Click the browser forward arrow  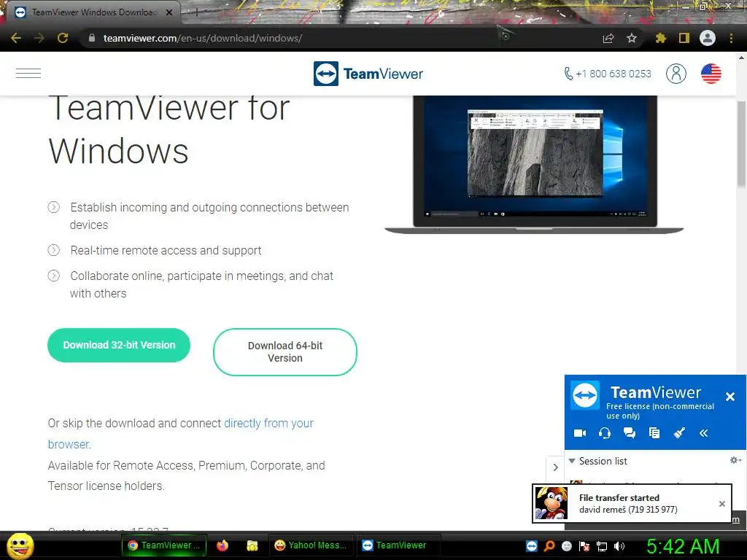[39, 38]
